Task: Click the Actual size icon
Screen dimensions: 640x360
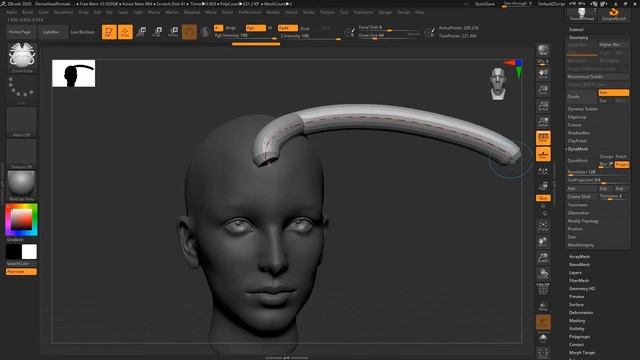Action: (x=543, y=106)
